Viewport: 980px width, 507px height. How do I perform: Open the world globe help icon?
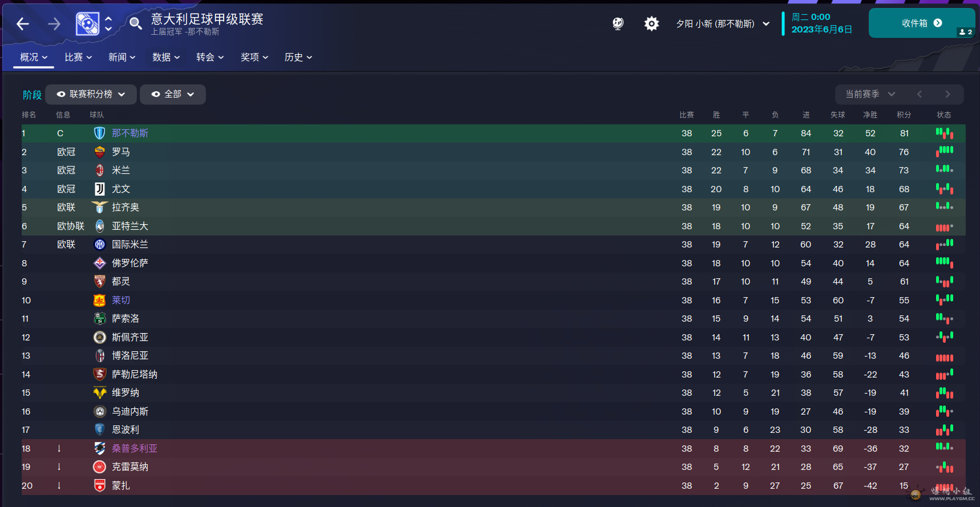pos(618,23)
